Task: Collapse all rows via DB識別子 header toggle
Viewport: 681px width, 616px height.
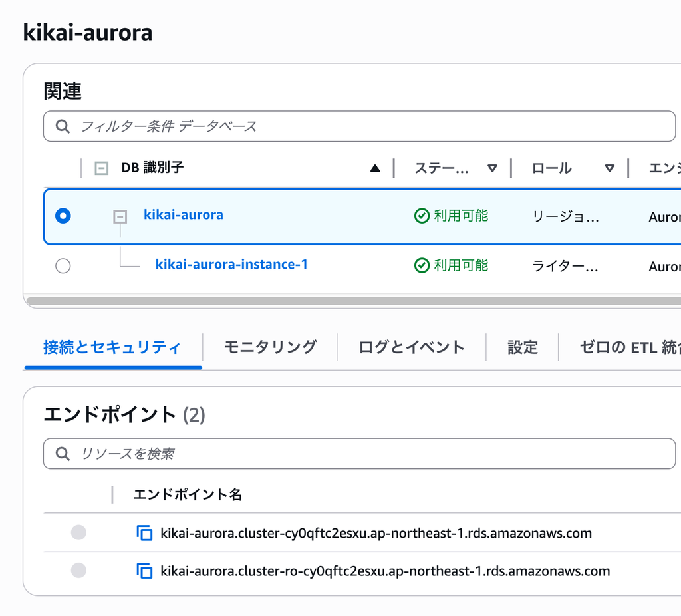Action: 102,168
